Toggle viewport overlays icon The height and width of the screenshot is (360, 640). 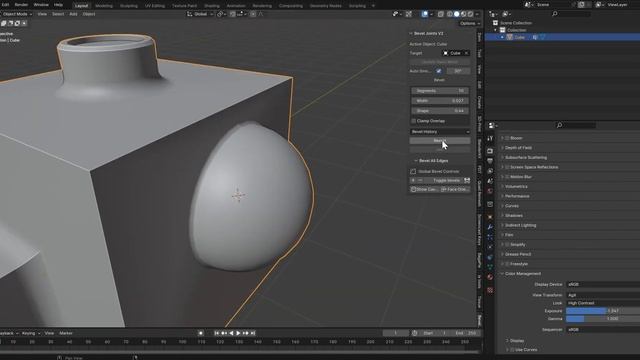(425, 14)
